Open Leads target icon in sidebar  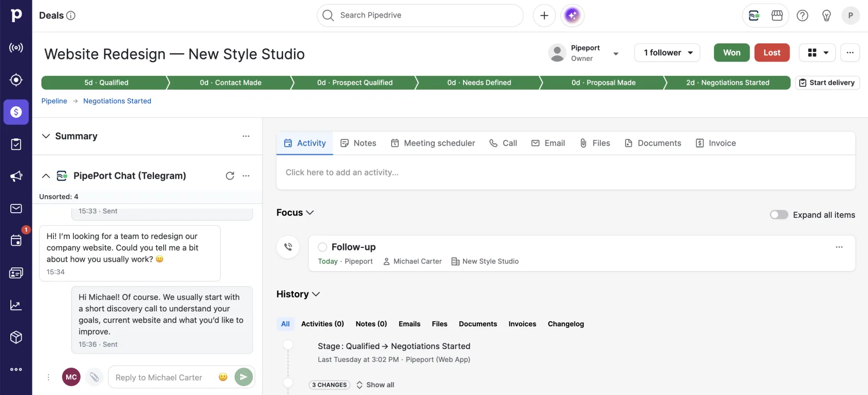(16, 80)
